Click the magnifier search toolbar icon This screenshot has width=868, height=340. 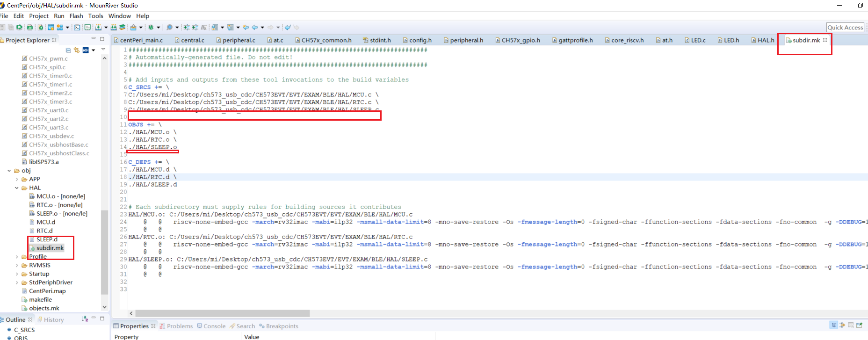coord(169,28)
